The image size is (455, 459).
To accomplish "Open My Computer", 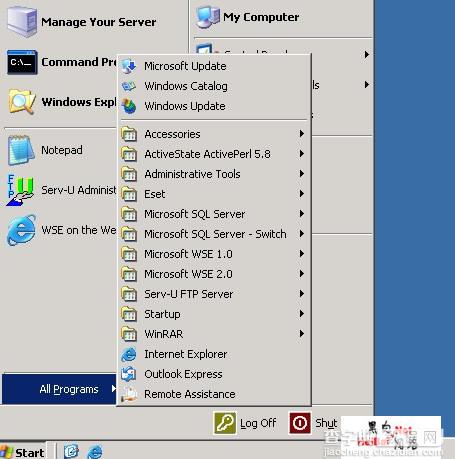I will click(x=248, y=17).
